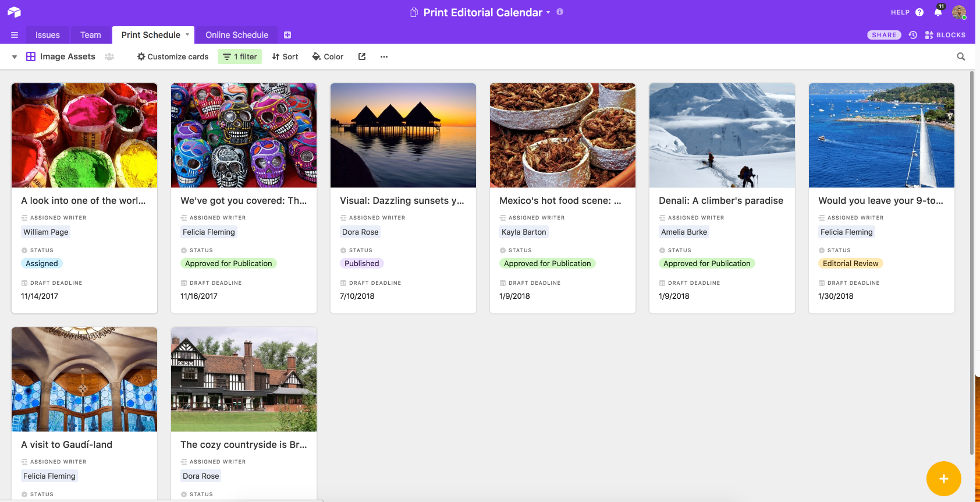The height and width of the screenshot is (502, 980).
Task: Open the hamburger tables menu
Action: pyautogui.click(x=15, y=35)
